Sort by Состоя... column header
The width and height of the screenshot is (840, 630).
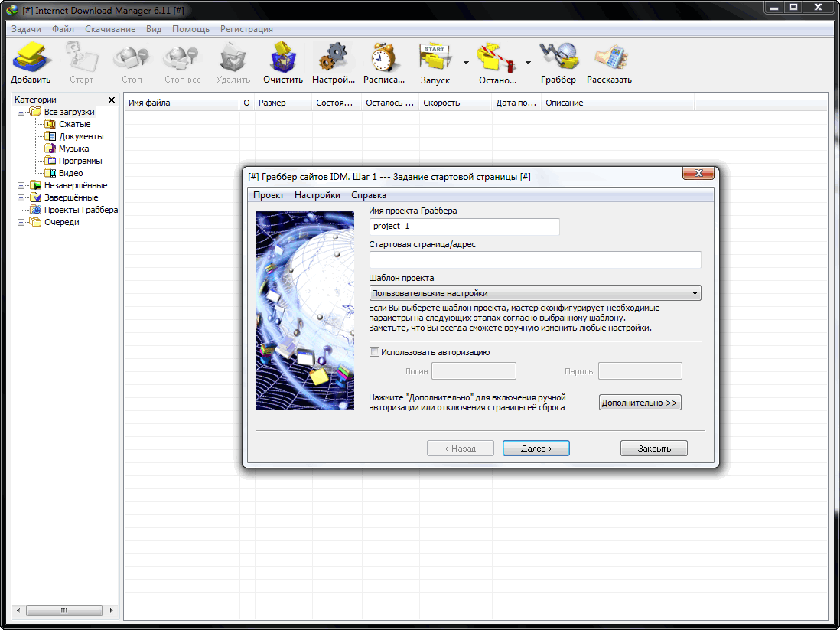pos(337,103)
